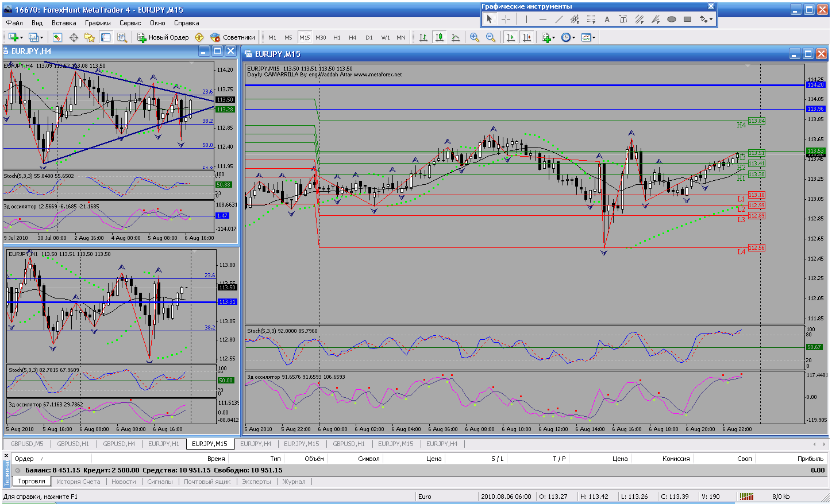Open the Файл menu

coord(14,23)
